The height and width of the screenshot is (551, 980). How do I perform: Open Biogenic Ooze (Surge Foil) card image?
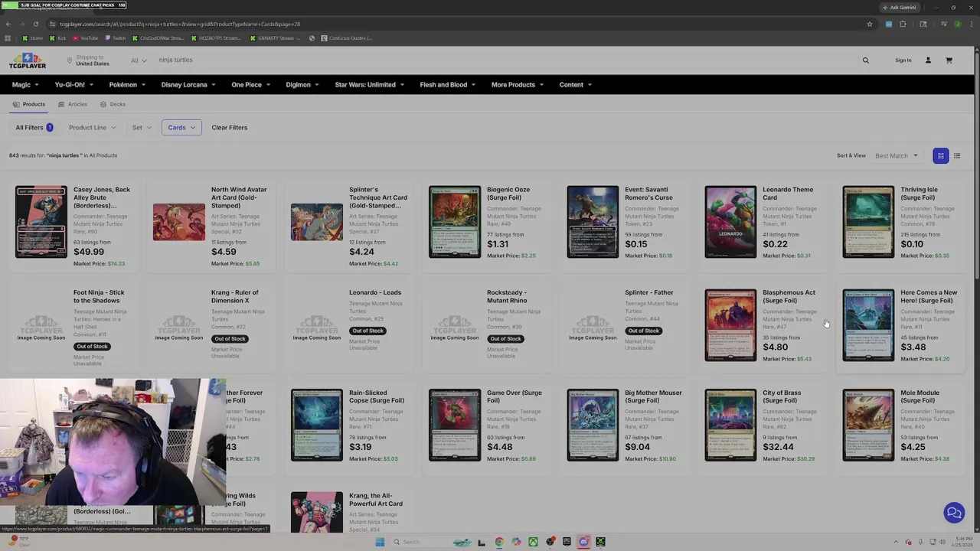455,221
